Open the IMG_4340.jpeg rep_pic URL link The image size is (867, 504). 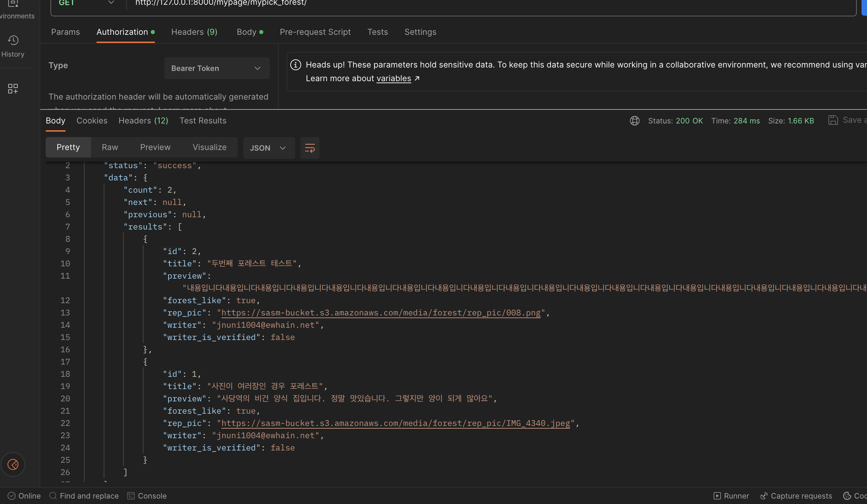point(396,423)
